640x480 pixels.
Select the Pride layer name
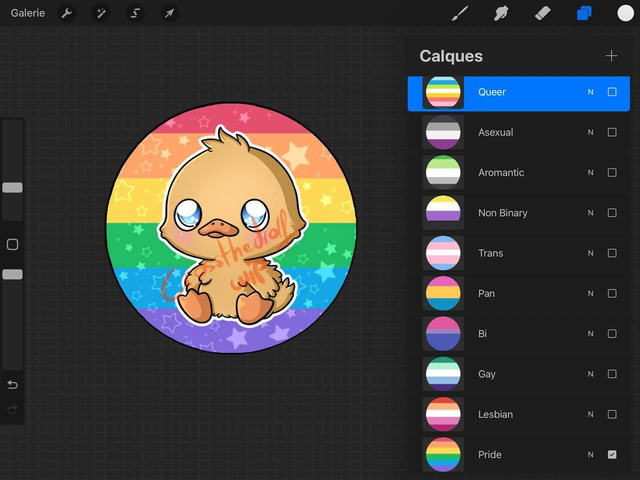490,454
